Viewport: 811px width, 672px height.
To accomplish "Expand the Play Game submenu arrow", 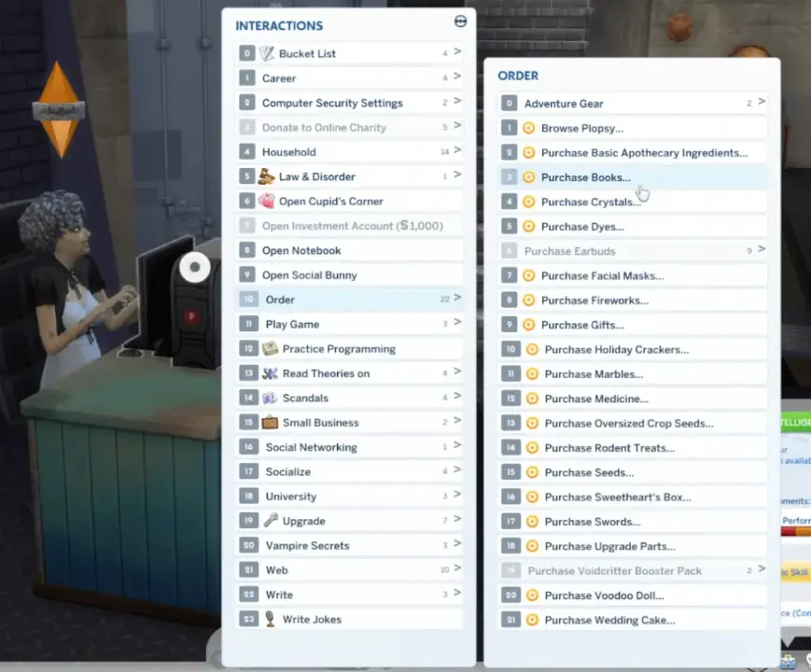I will click(x=457, y=322).
